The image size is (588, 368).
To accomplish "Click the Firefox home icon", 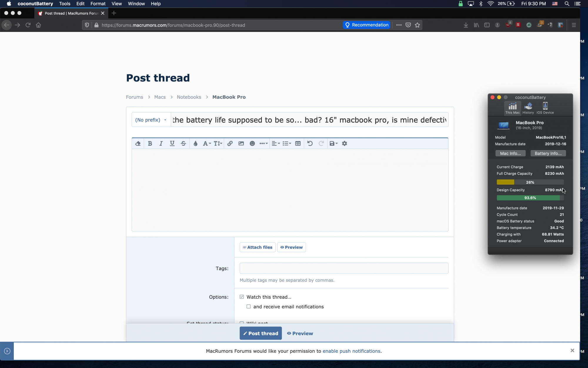I will [39, 25].
